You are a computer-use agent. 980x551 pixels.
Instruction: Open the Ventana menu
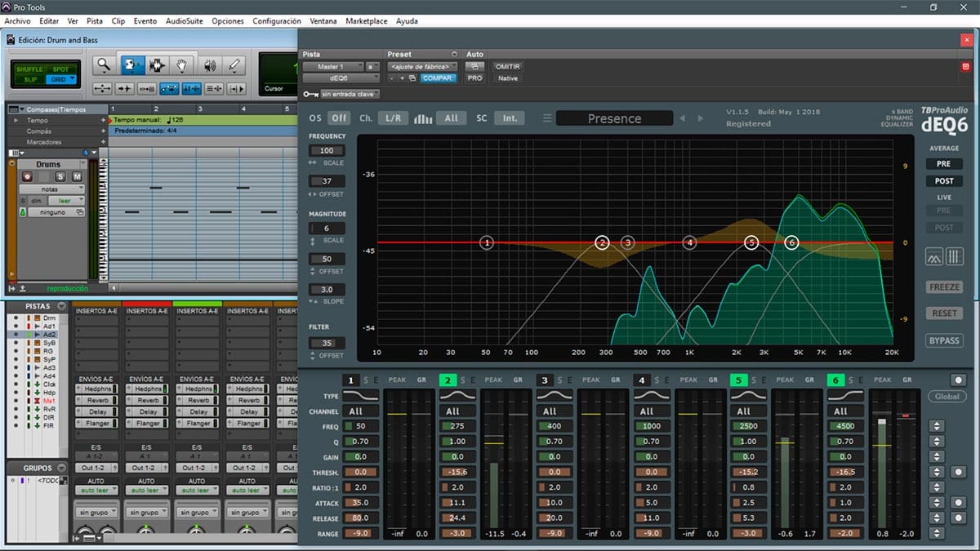tap(325, 20)
